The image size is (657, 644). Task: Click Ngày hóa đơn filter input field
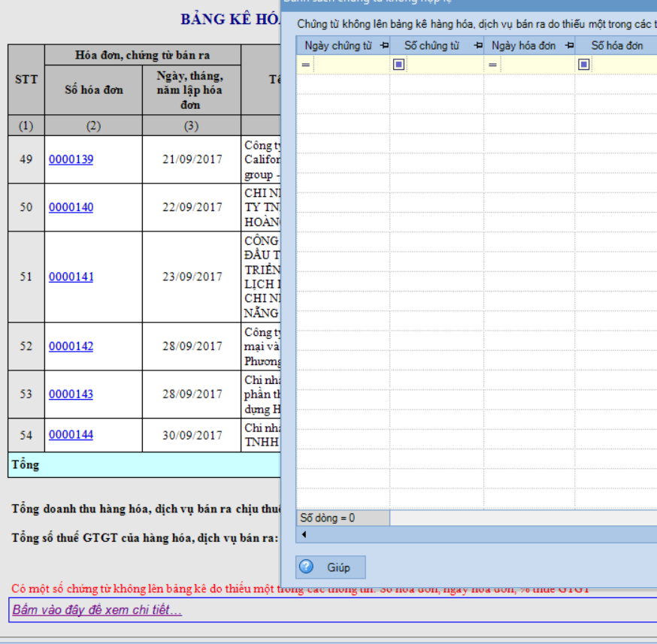click(537, 65)
